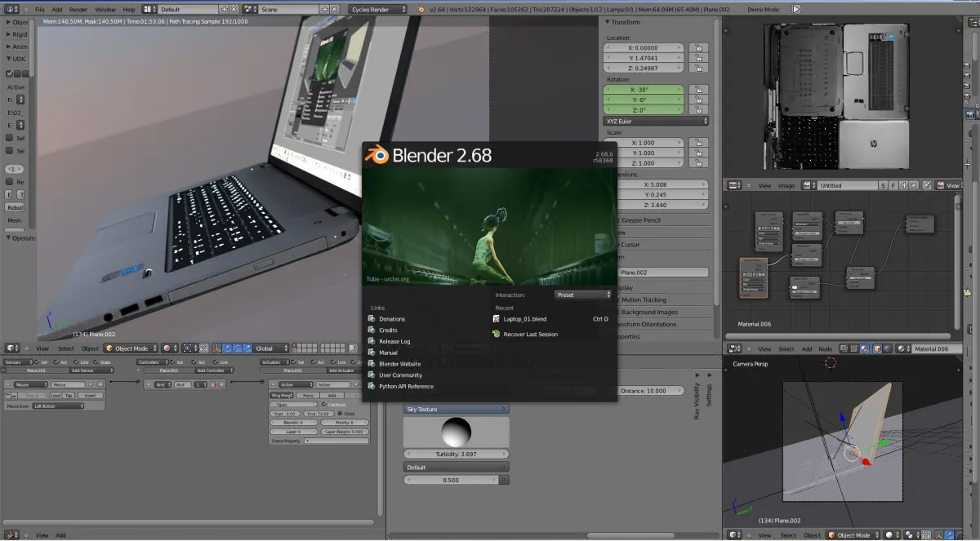Screen dimensions: 980x541
Task: Toggle the Controllers Link checkbox
Action: point(215,362)
